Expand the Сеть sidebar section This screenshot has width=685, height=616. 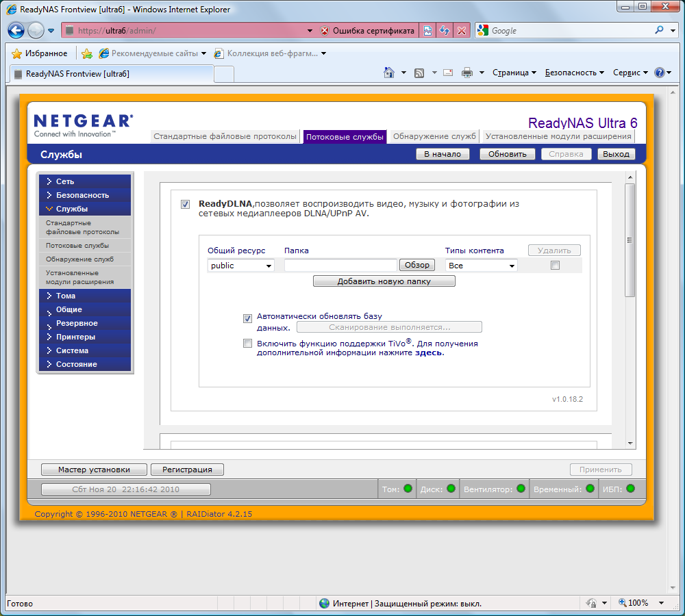(85, 181)
